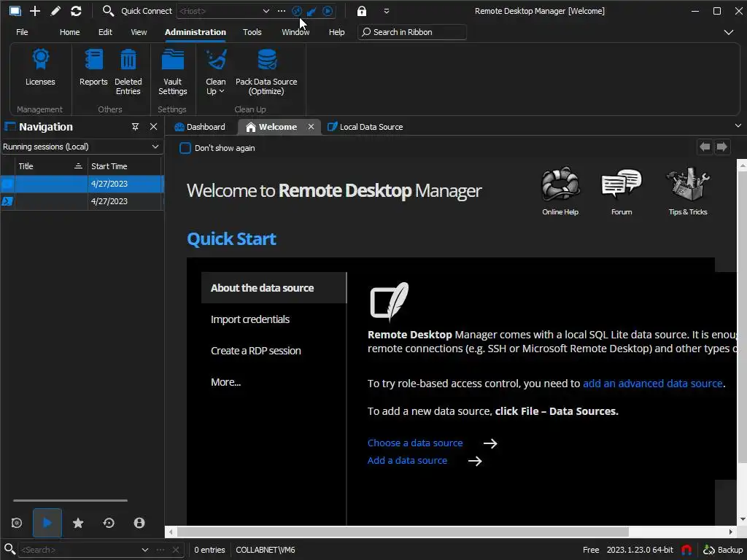747x560 pixels.
Task: Switch to the Home ribbon tab
Action: (x=69, y=32)
